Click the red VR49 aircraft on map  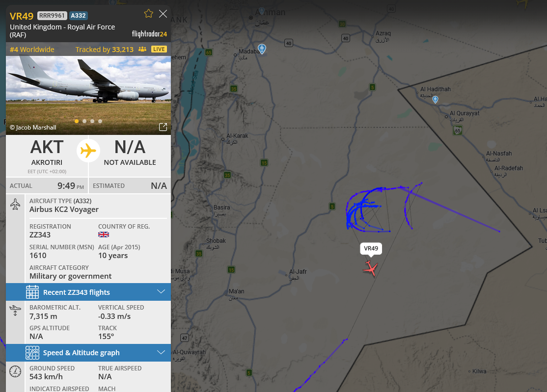(x=371, y=268)
